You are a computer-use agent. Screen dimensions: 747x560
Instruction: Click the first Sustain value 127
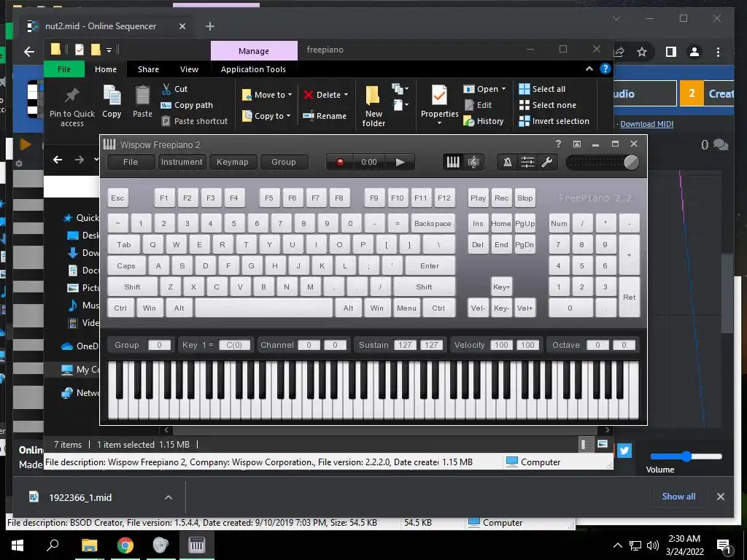click(405, 345)
